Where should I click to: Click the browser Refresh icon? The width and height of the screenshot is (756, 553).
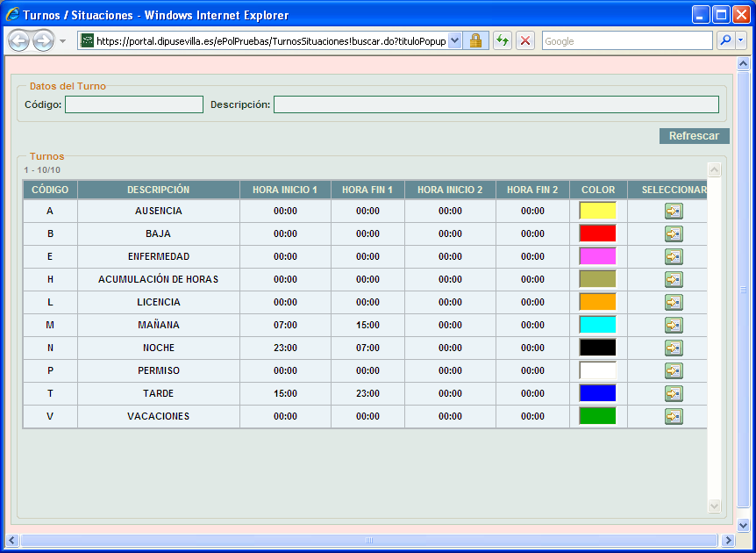point(503,41)
